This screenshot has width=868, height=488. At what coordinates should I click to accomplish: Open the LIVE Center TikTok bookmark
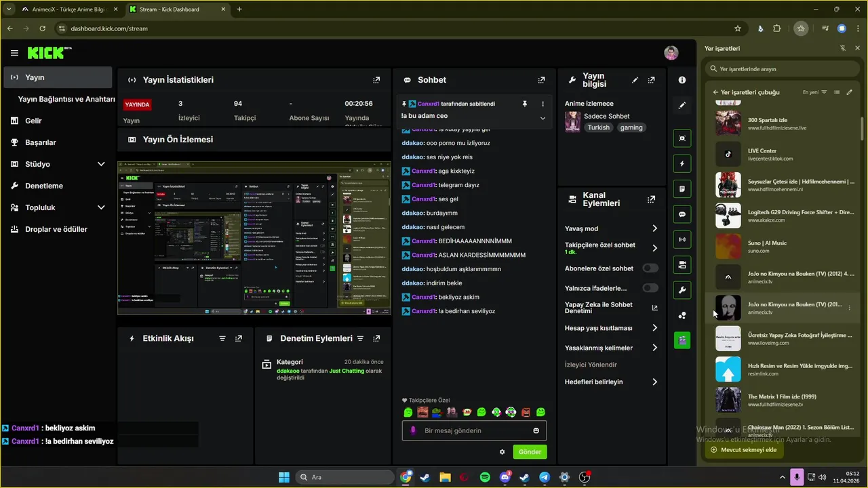783,155
